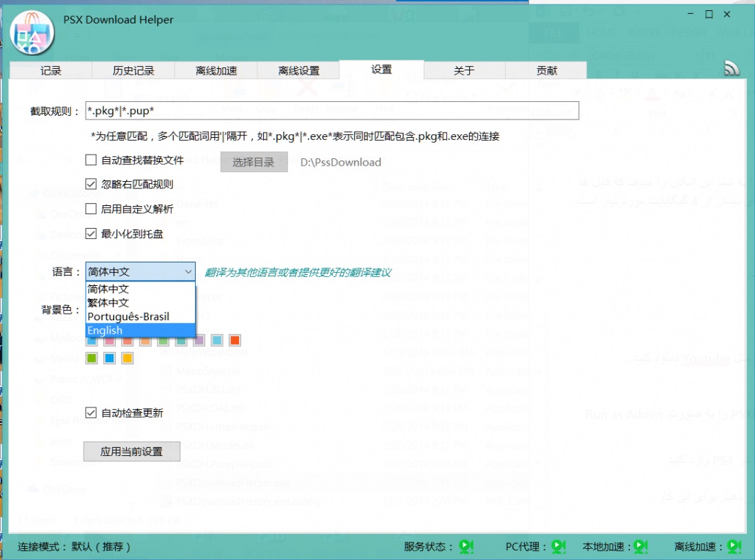Screen dimensions: 755x560
Task: Enable the 自动查找替换文件 checkbox
Action: tap(91, 160)
